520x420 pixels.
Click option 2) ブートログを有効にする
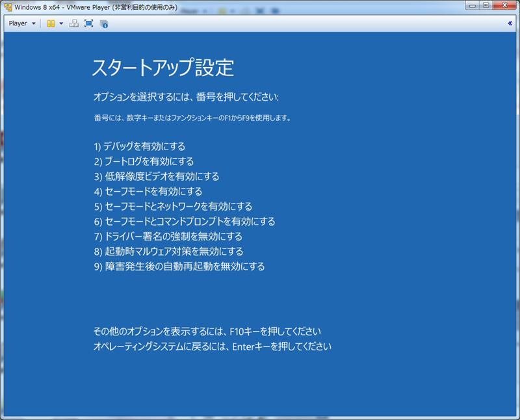point(144,161)
